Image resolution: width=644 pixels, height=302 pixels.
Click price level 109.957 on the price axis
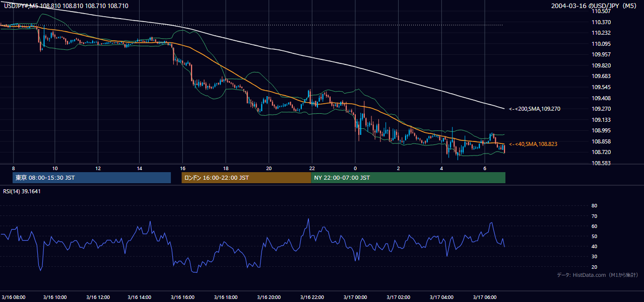pyautogui.click(x=601, y=54)
